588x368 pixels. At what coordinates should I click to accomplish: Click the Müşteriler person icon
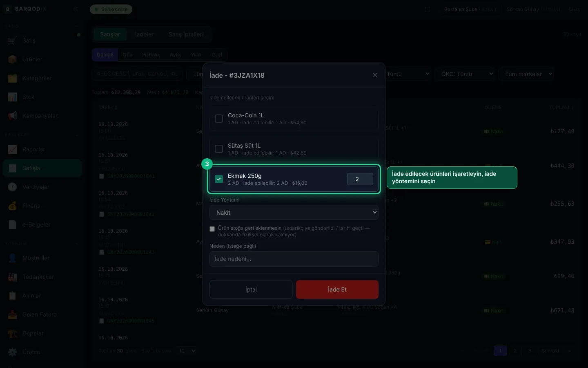[x=13, y=258]
